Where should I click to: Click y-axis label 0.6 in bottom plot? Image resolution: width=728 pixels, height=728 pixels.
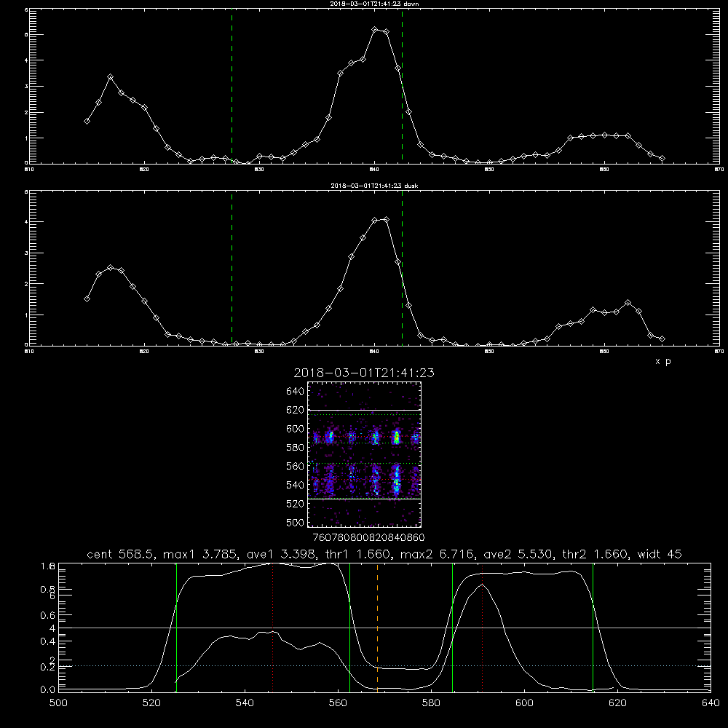coord(48,615)
